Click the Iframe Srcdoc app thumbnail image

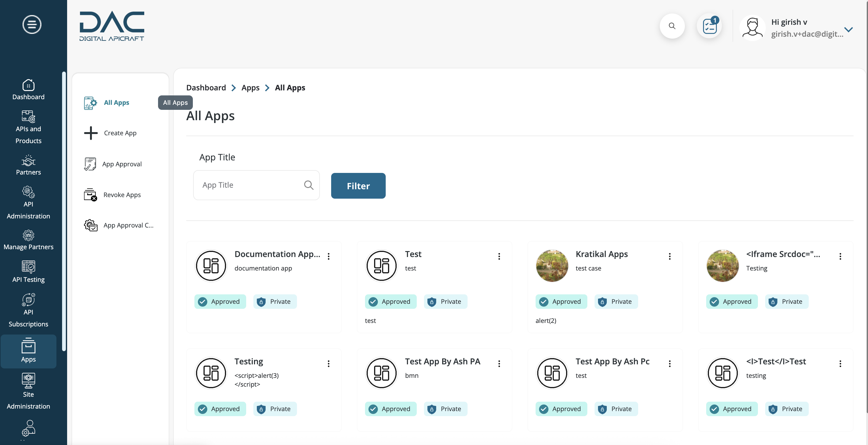722,265
